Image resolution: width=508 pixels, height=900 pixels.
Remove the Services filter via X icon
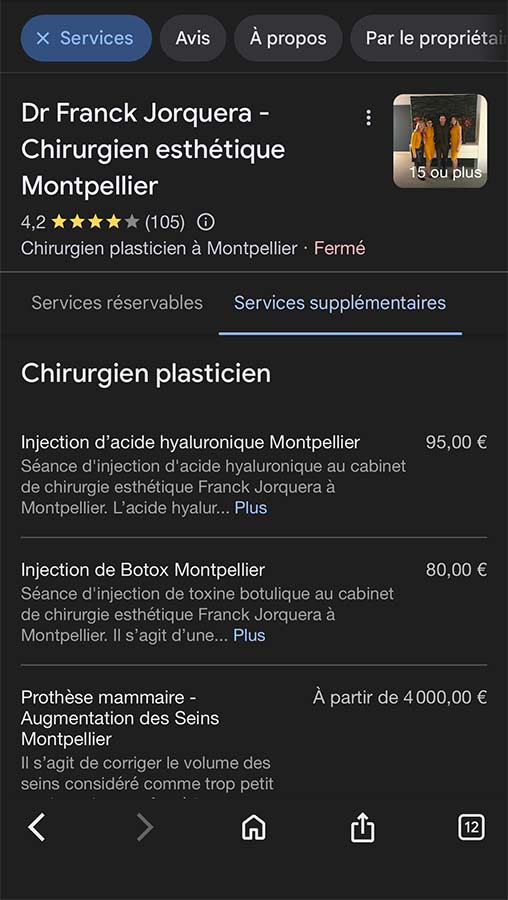pos(43,38)
